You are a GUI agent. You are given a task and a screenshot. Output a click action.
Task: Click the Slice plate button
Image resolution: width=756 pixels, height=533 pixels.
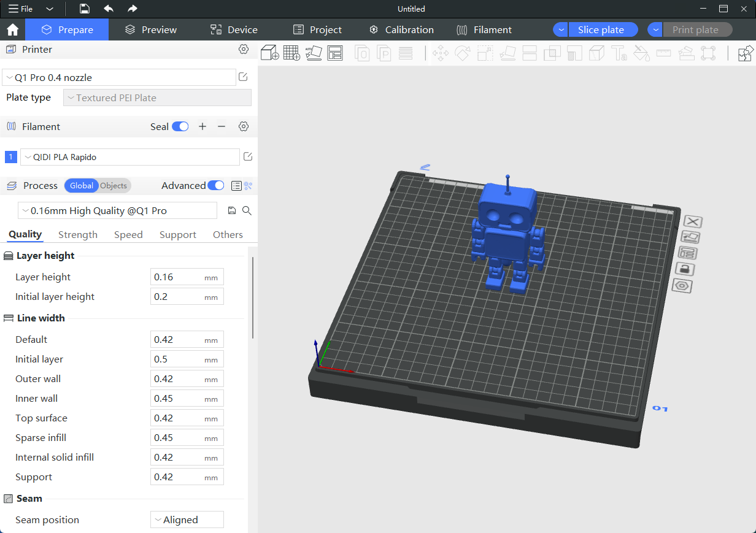coord(603,29)
